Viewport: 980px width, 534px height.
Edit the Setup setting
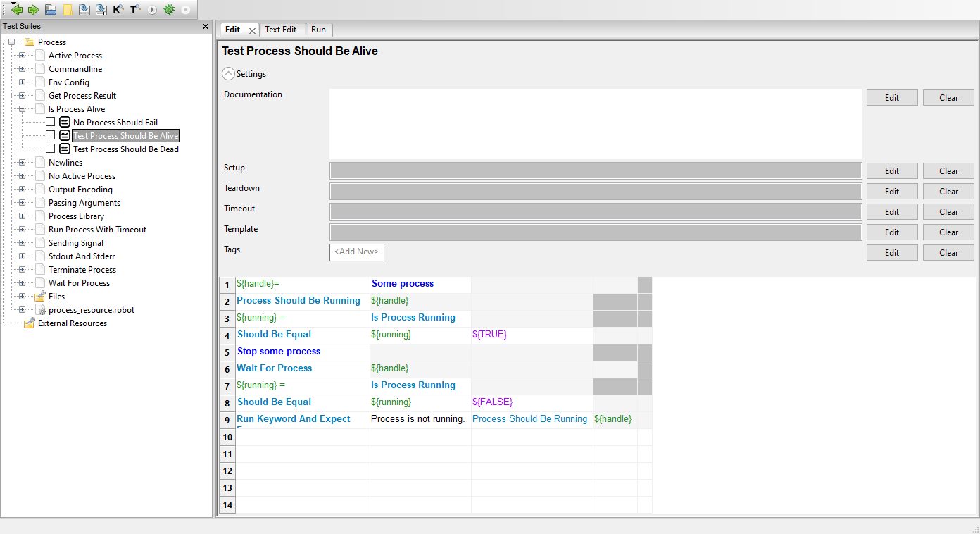click(892, 171)
